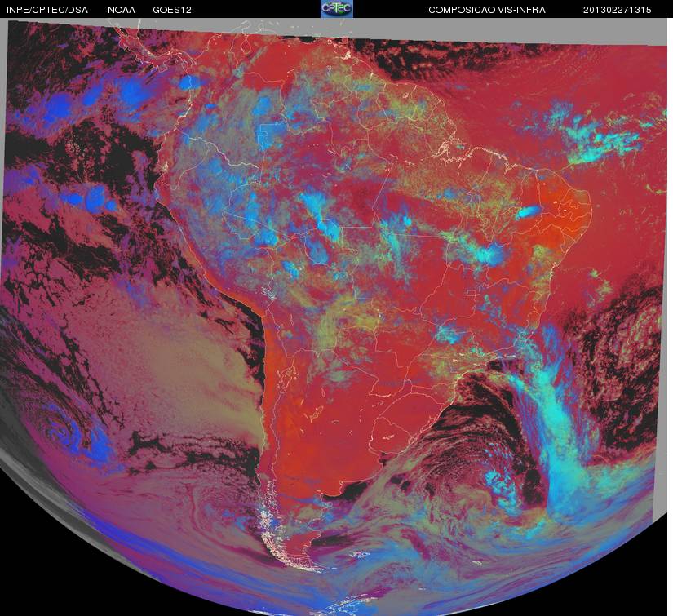Click the 201302271315 timestamp
This screenshot has width=673, height=616.
pyautogui.click(x=618, y=10)
